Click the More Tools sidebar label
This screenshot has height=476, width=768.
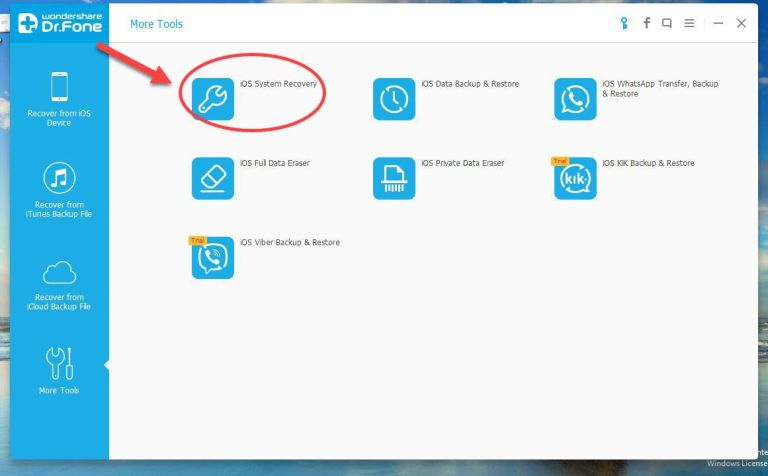[x=59, y=390]
